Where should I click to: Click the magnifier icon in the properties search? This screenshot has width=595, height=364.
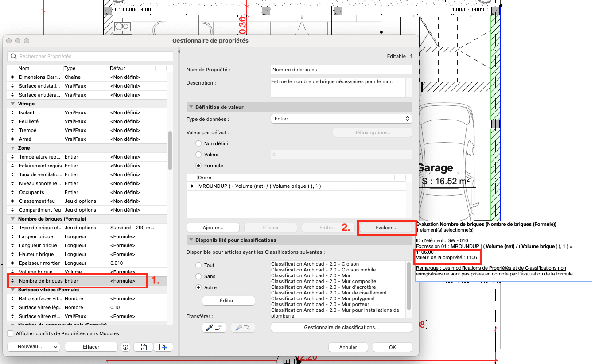point(13,56)
